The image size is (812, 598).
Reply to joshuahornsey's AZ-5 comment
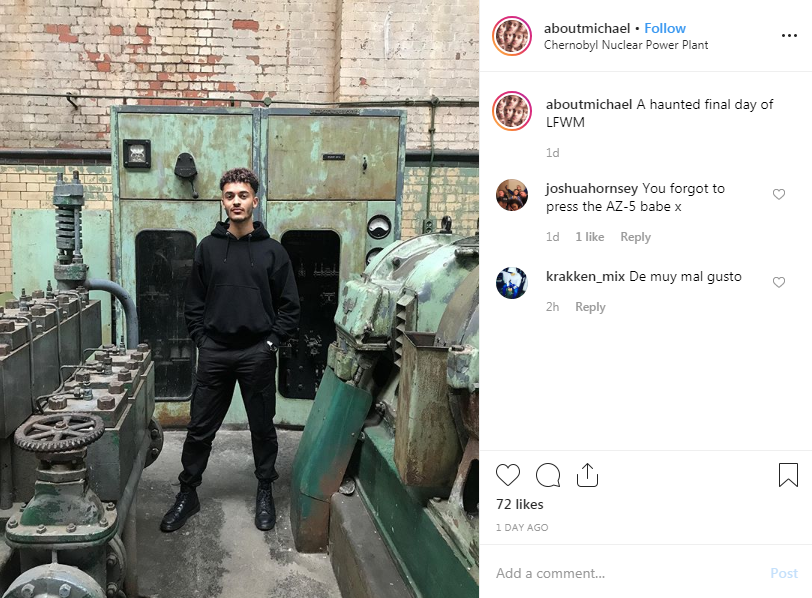[635, 237]
